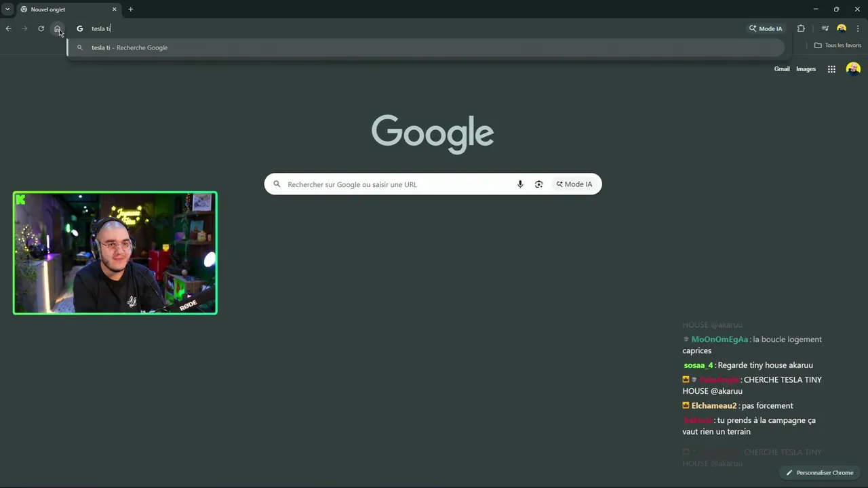The height and width of the screenshot is (488, 868).
Task: Click the Google logo
Action: 433,134
